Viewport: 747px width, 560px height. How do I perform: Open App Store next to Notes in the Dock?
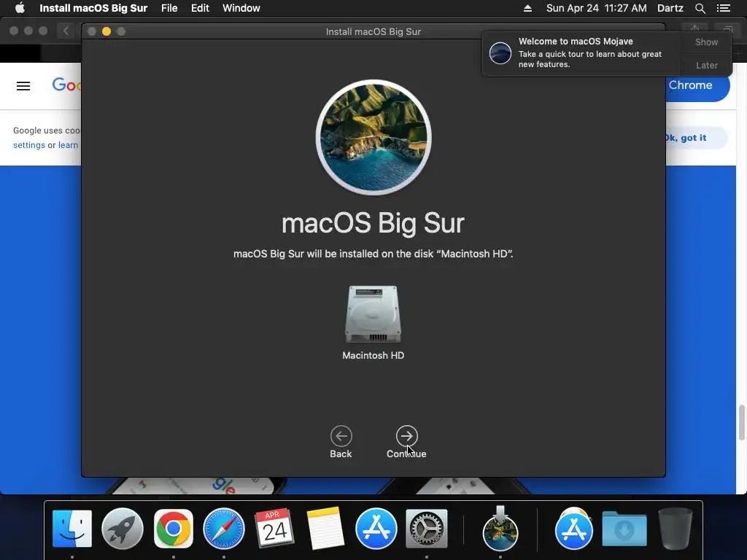tap(376, 529)
